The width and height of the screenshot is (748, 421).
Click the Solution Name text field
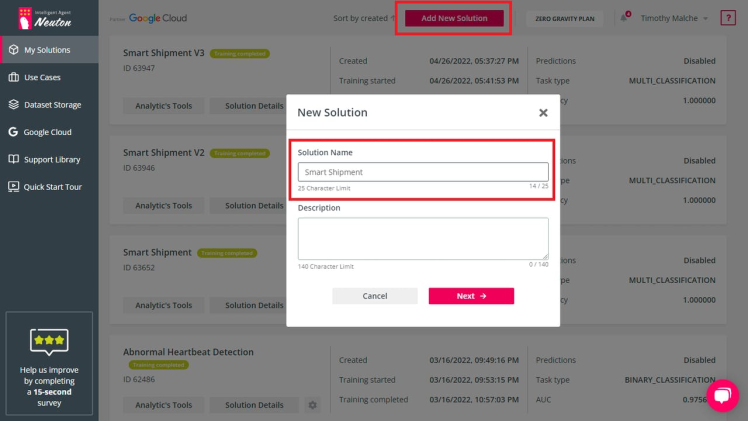423,172
